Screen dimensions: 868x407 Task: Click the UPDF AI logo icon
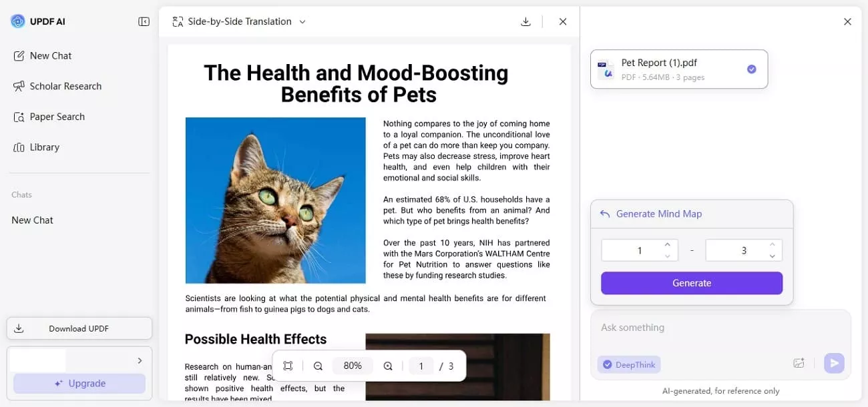tap(18, 21)
